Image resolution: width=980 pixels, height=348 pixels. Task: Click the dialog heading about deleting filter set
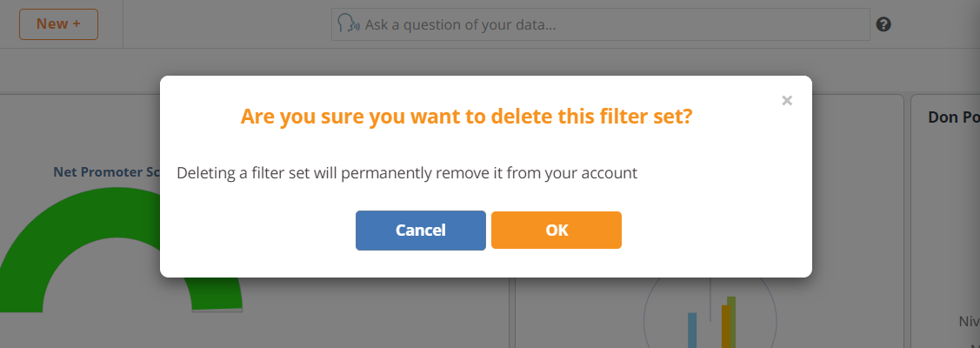tap(466, 117)
